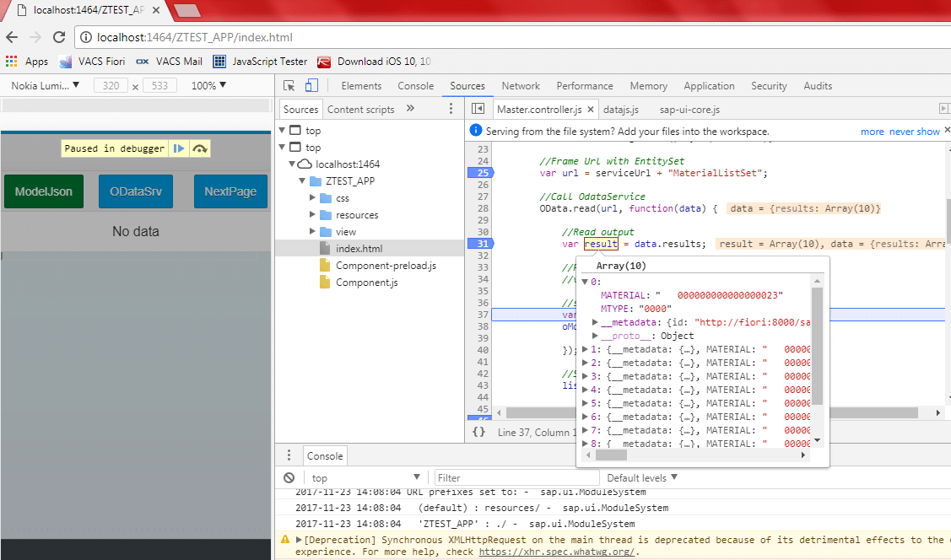Toggle breakpoint on line 25
Image resolution: width=951 pixels, height=560 pixels.
coord(482,173)
